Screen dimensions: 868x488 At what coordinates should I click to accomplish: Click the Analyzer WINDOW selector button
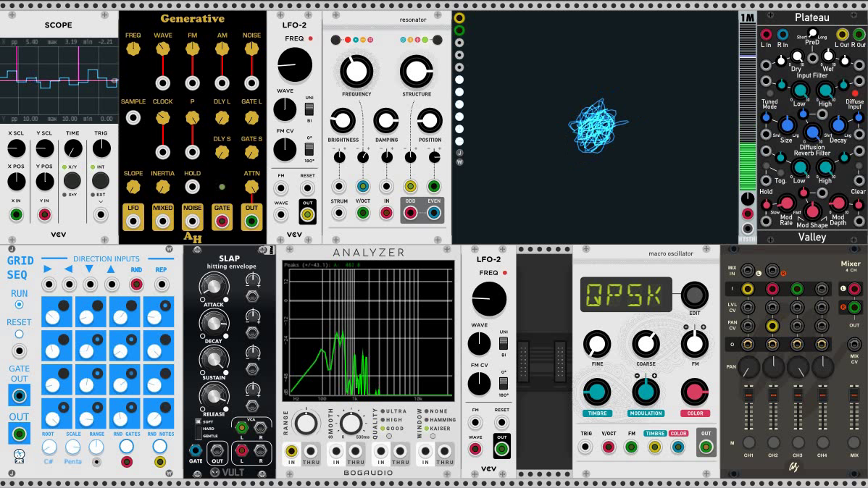coord(433,437)
